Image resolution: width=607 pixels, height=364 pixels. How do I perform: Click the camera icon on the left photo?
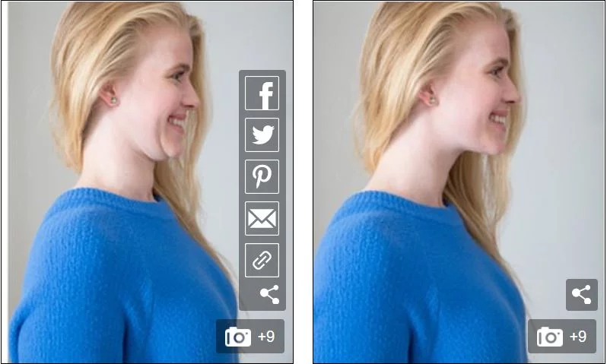(238, 337)
